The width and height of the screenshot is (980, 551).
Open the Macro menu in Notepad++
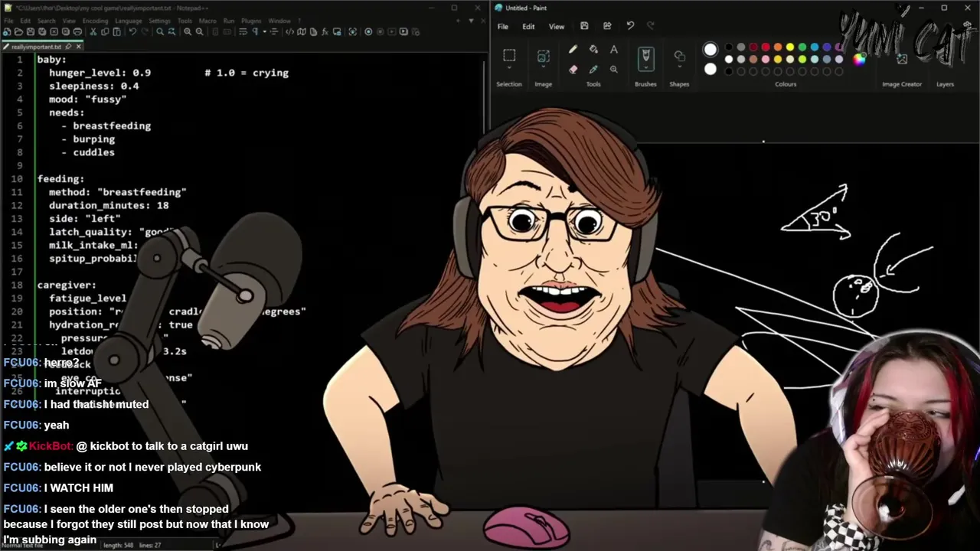(x=207, y=21)
